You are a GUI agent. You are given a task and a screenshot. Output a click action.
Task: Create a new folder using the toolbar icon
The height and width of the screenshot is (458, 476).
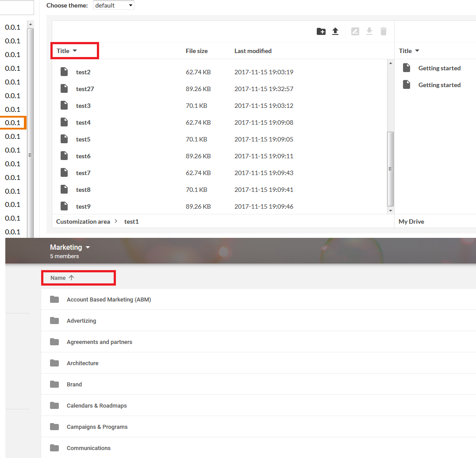[x=321, y=31]
